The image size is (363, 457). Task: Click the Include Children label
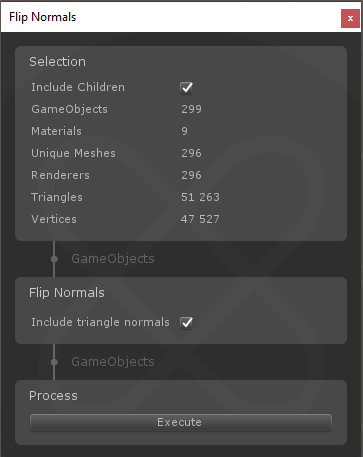[78, 87]
